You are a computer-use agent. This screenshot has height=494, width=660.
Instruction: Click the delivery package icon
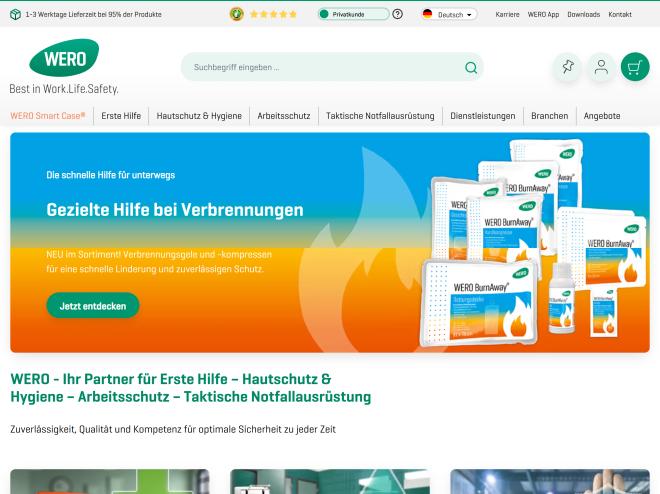pos(15,14)
